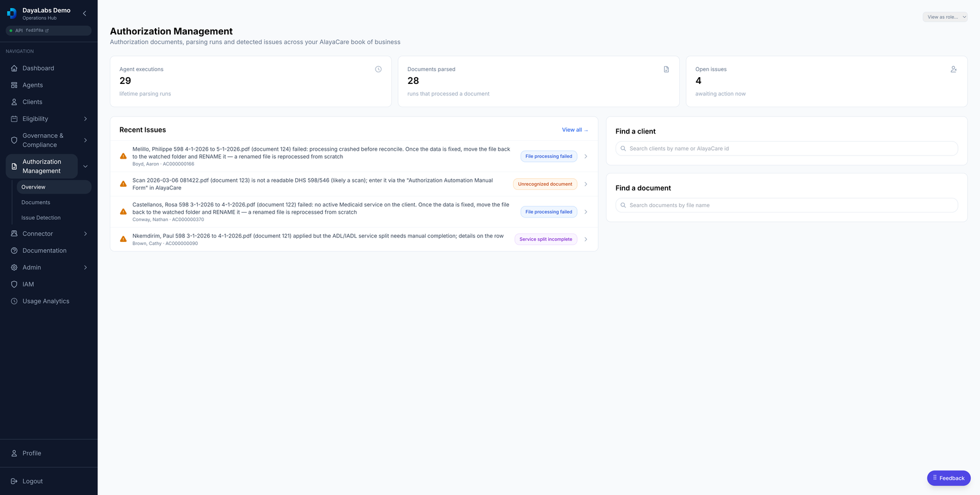
Task: Click the clock icon on Agent executions card
Action: 379,69
